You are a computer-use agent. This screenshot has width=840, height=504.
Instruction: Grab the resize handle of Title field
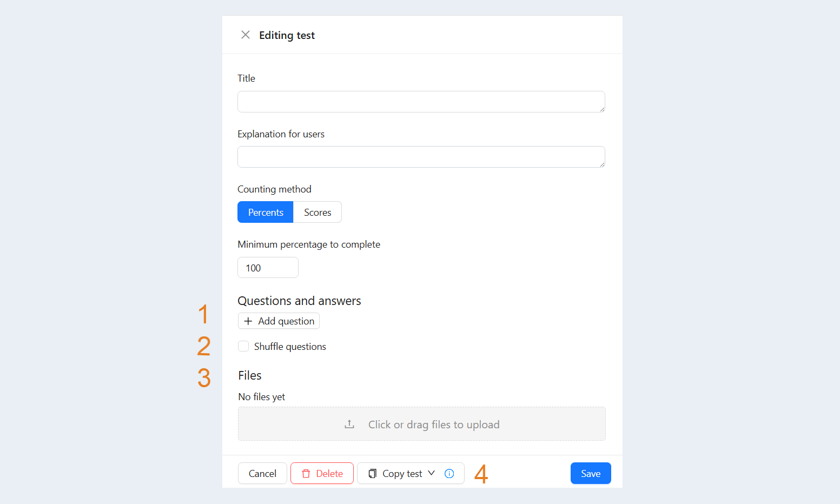coord(602,109)
